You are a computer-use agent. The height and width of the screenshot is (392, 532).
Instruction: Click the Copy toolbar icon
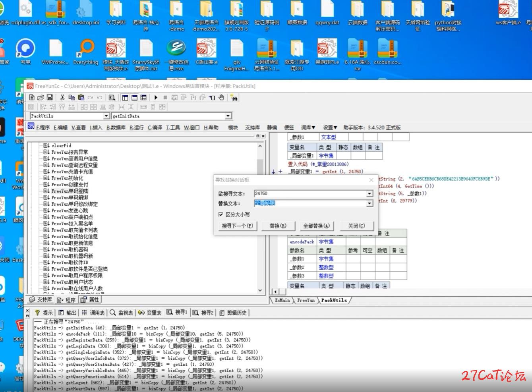coord(72,97)
